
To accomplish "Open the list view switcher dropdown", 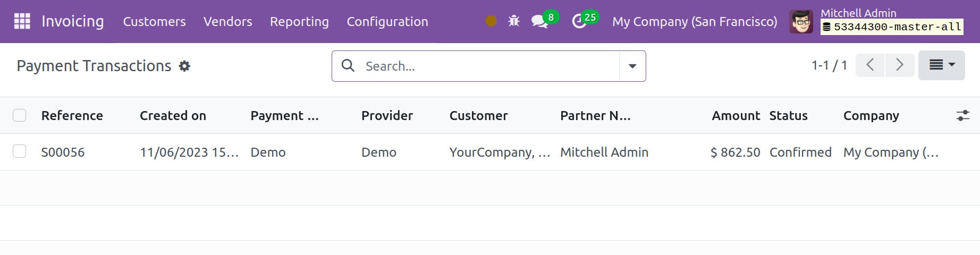I will (x=941, y=65).
